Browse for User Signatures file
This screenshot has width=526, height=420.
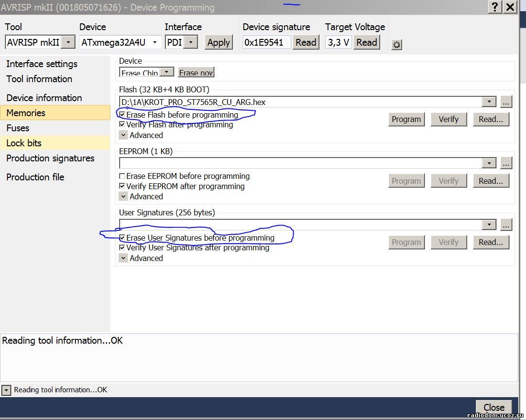tap(506, 225)
